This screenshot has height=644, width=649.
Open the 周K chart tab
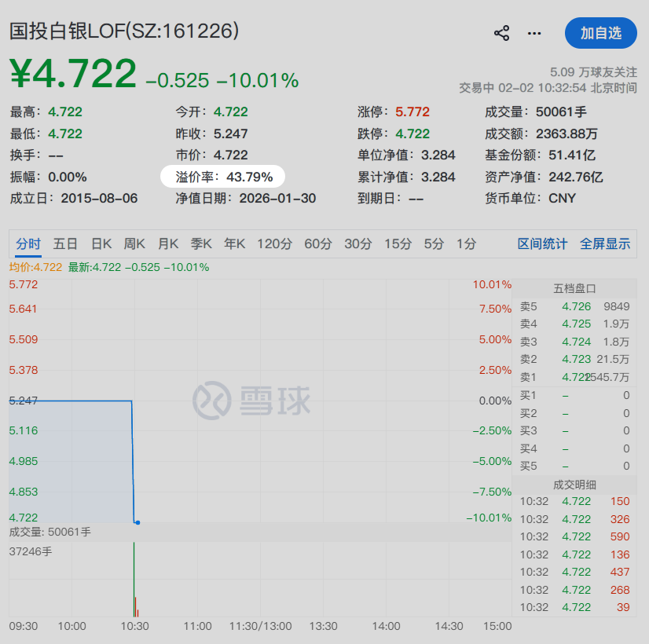(134, 243)
